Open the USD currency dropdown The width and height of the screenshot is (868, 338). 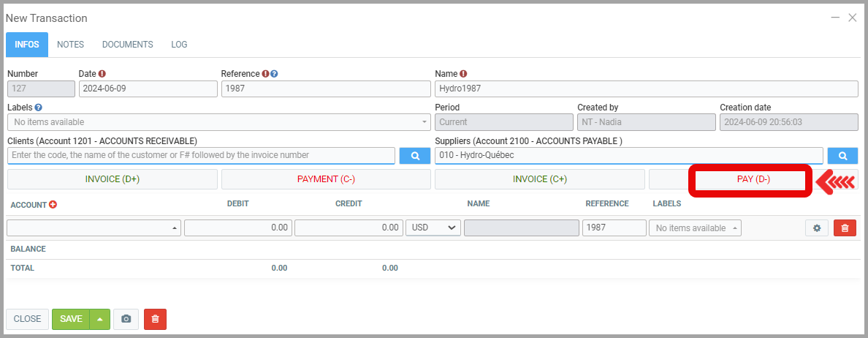pos(433,228)
